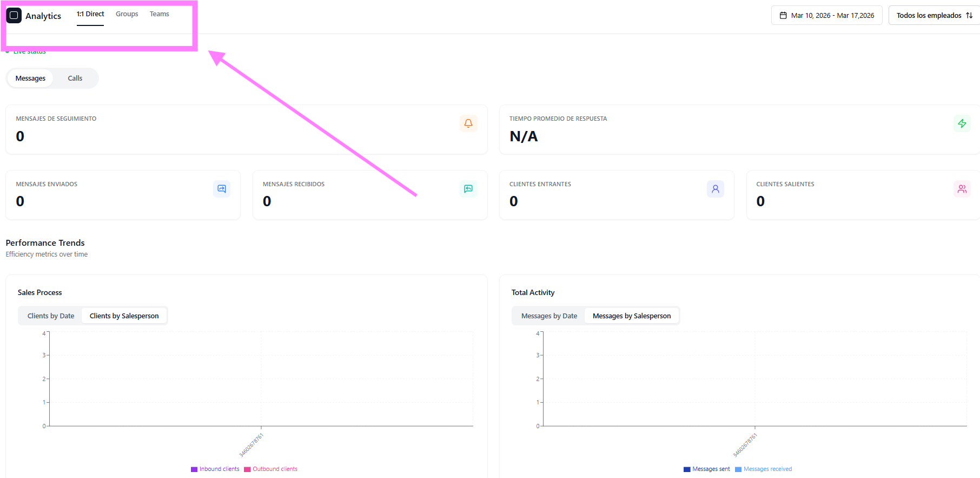Viewport: 980px width, 478px height.
Task: Select Messages by Salesperson view
Action: pos(631,316)
